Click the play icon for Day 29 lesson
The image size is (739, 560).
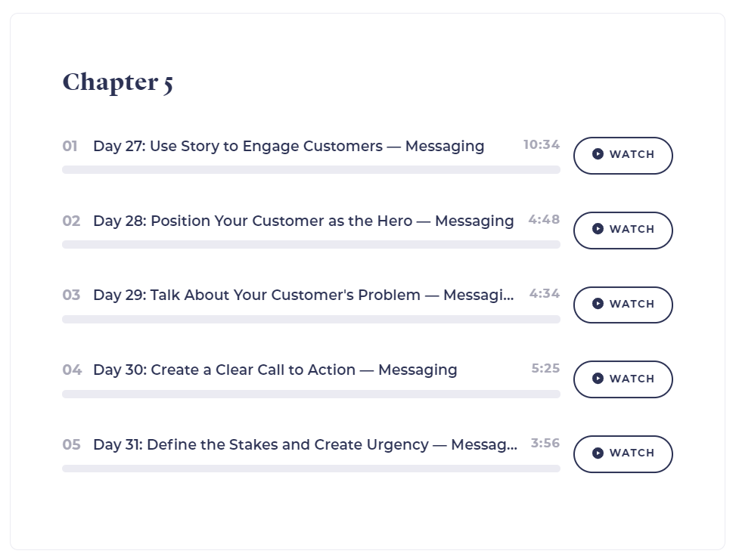598,304
